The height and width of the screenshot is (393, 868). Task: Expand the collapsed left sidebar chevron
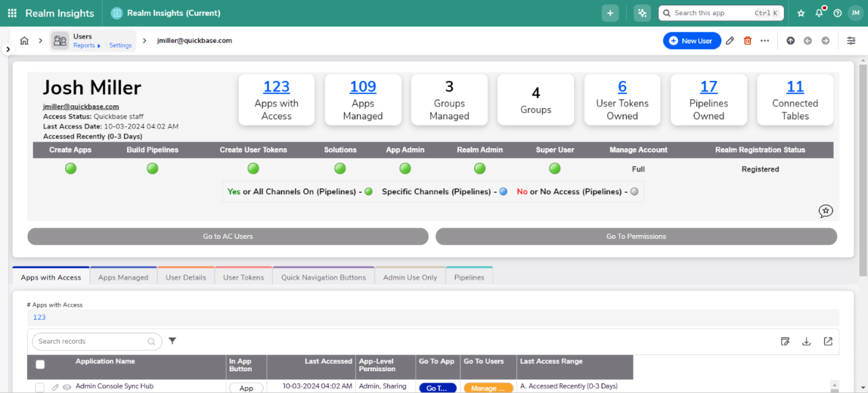pos(7,48)
